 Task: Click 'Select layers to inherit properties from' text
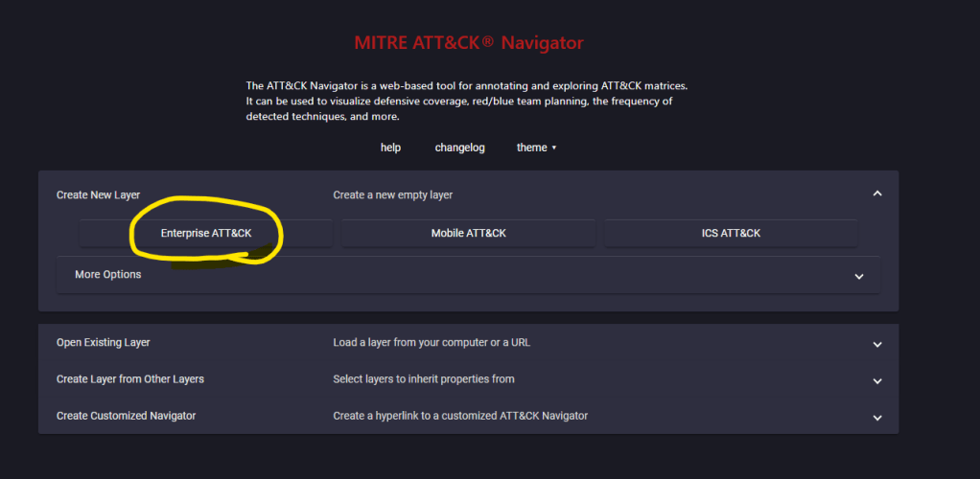pyautogui.click(x=423, y=378)
